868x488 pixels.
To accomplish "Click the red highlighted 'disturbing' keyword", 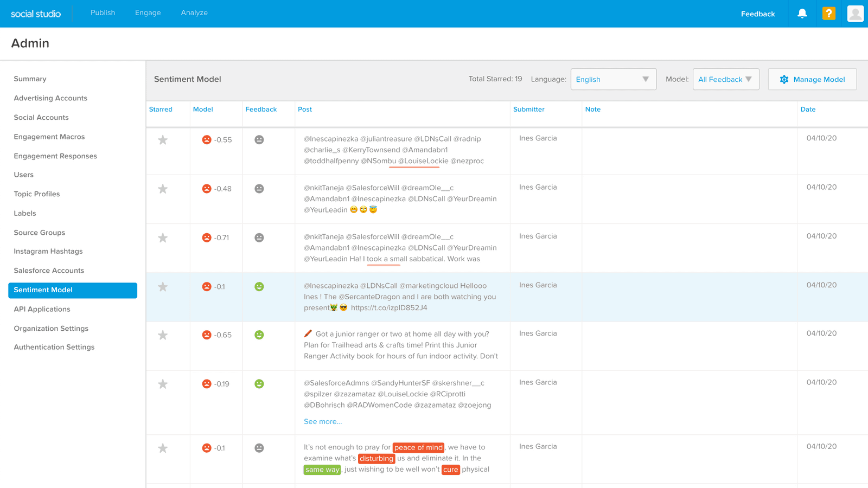I will [x=376, y=459].
